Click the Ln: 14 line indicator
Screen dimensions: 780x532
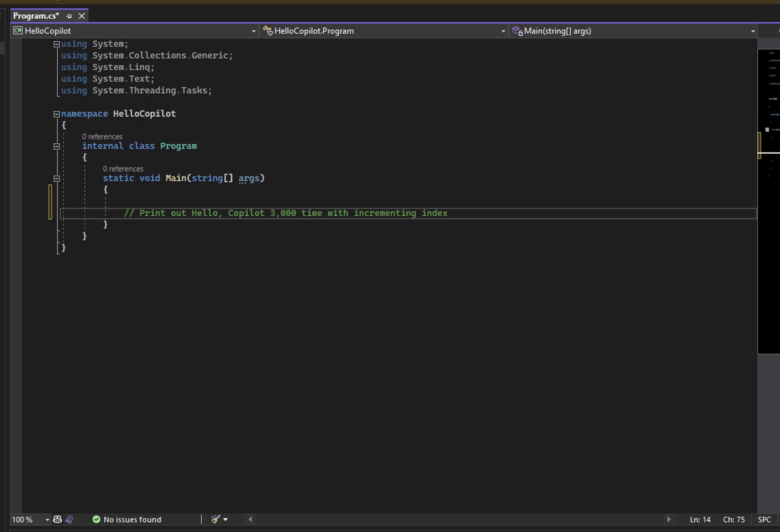(x=700, y=520)
